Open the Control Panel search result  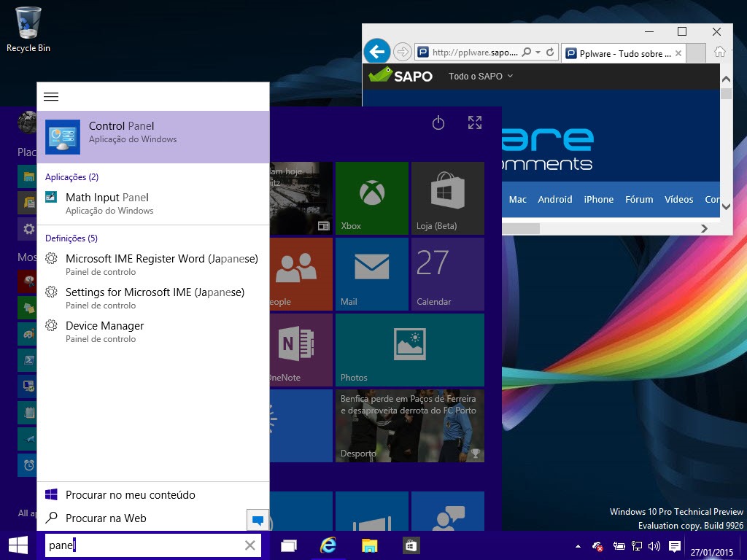click(153, 137)
